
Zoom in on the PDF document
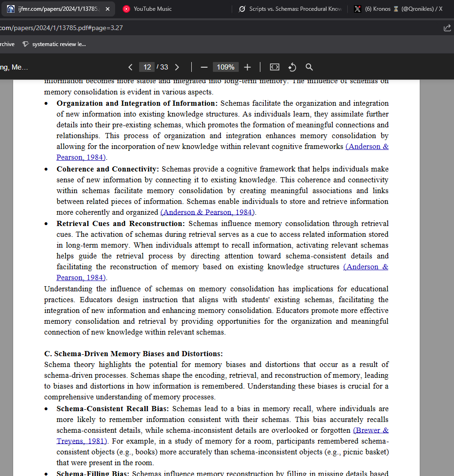(248, 67)
